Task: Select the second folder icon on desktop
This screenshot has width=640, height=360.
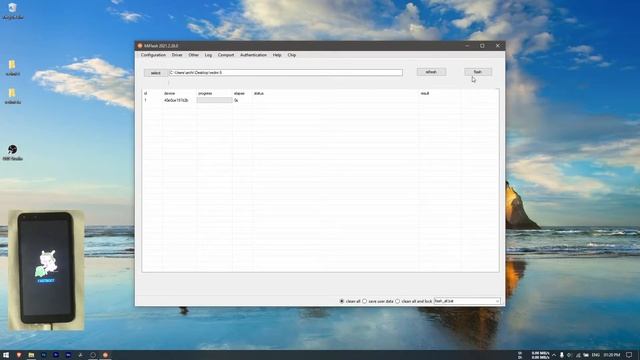Action: pos(12,96)
